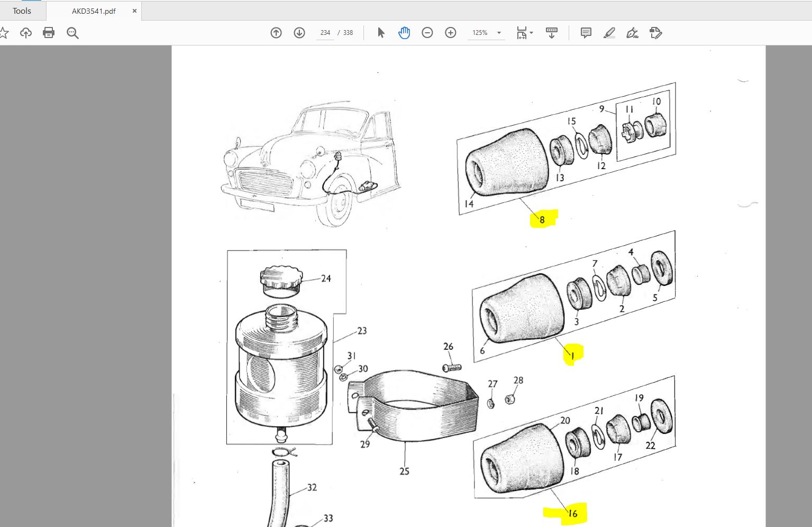Click part label 14 by top boot
The height and width of the screenshot is (527, 812).
tap(469, 204)
